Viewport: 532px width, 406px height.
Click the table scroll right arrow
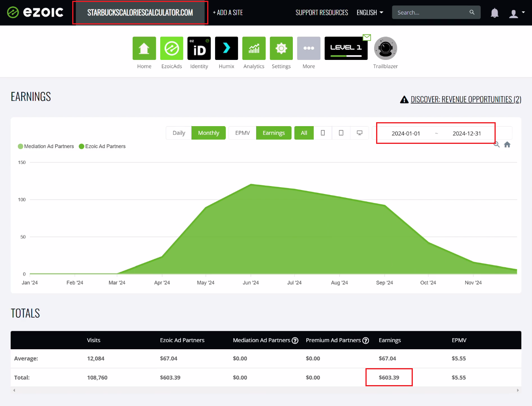coord(518,390)
